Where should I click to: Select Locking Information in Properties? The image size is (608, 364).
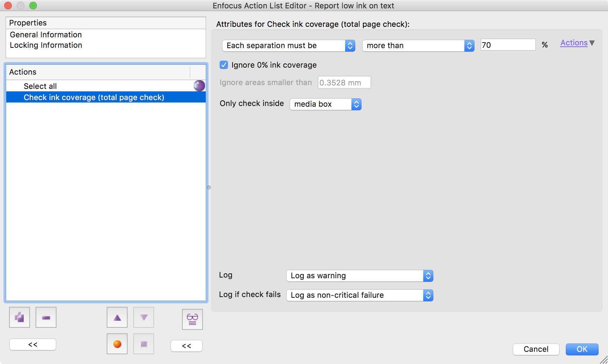pyautogui.click(x=46, y=45)
